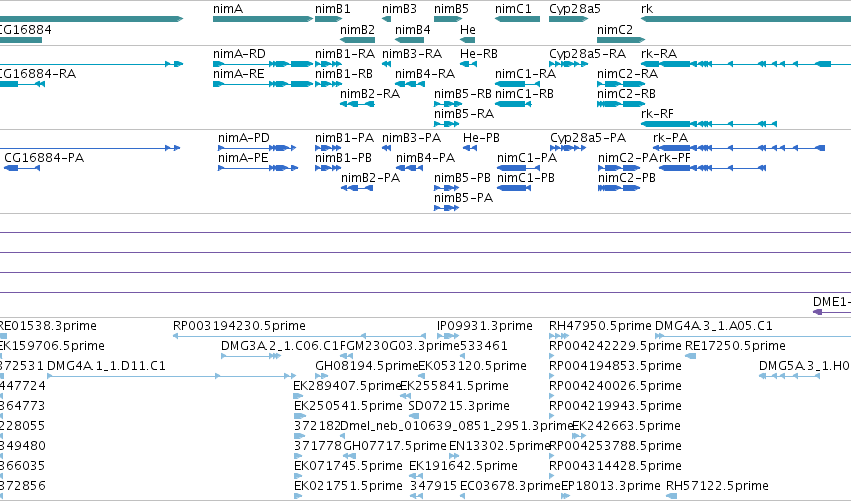Click transcript nimB1-RA
Screen dimensions: 851x501
click(329, 64)
